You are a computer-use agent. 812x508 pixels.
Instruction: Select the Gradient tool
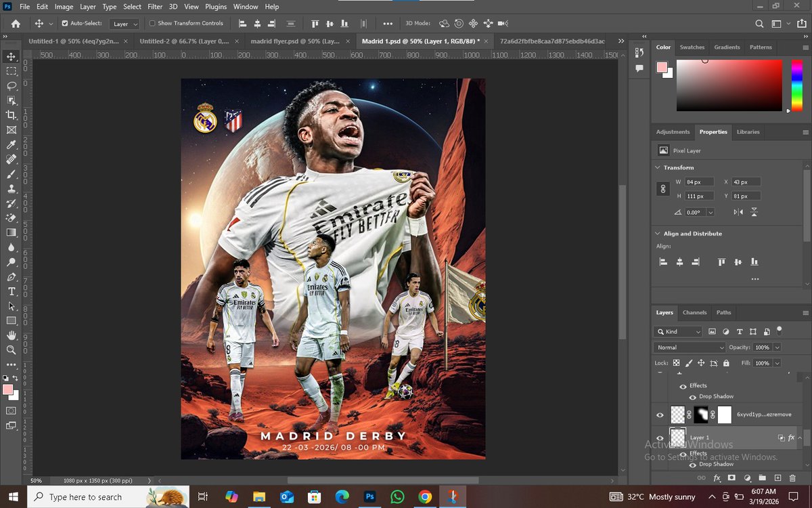click(x=11, y=232)
